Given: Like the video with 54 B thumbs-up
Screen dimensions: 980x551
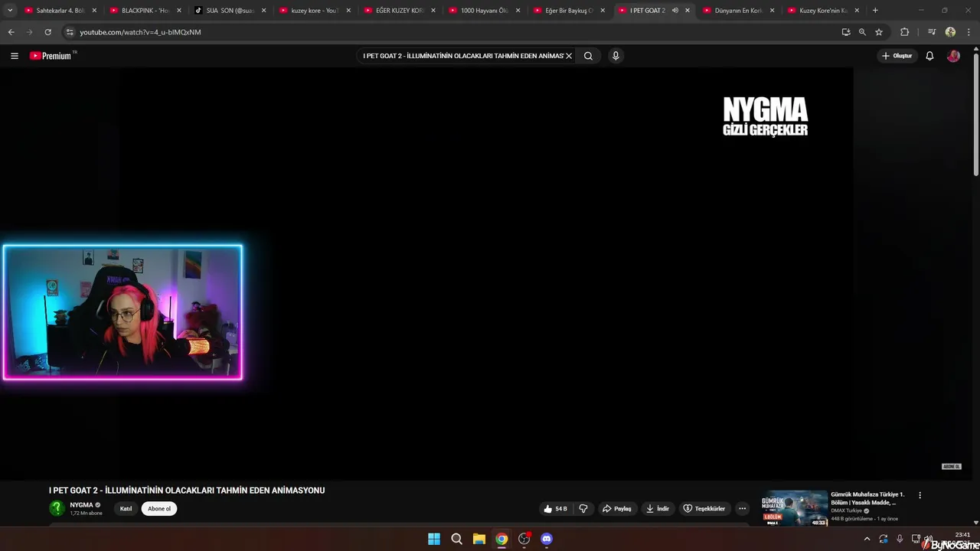Looking at the screenshot, I should (x=556, y=509).
